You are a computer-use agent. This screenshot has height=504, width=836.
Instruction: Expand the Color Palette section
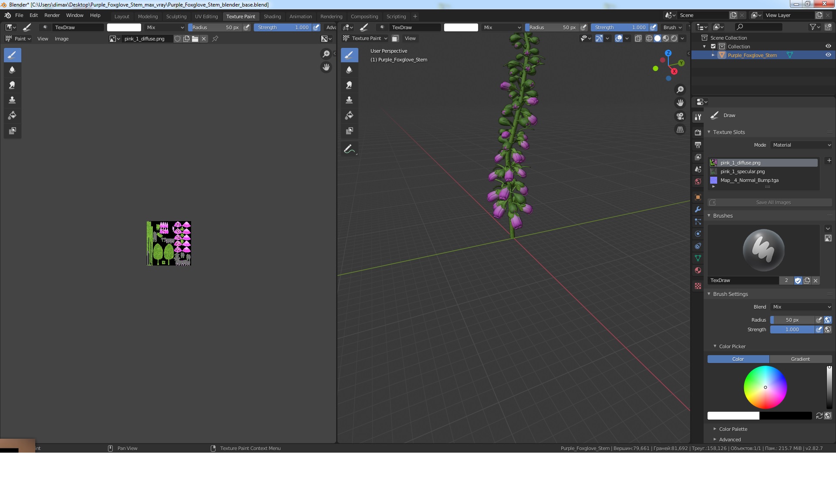tap(715, 429)
